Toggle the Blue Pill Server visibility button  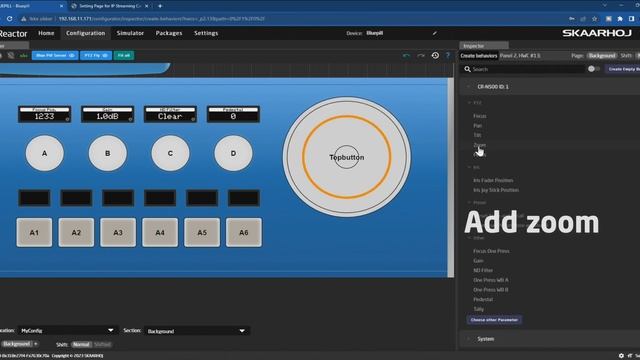55,56
